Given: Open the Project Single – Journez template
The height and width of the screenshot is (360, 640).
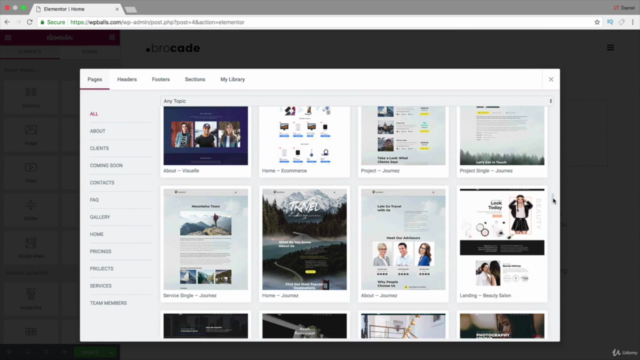Looking at the screenshot, I should (502, 136).
